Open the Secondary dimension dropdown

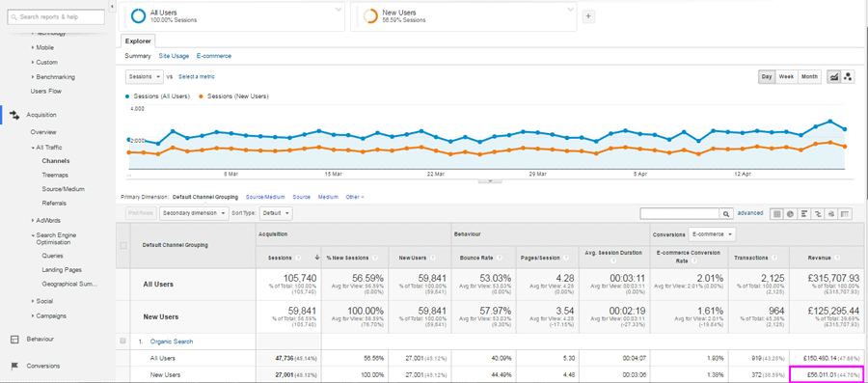pos(194,213)
